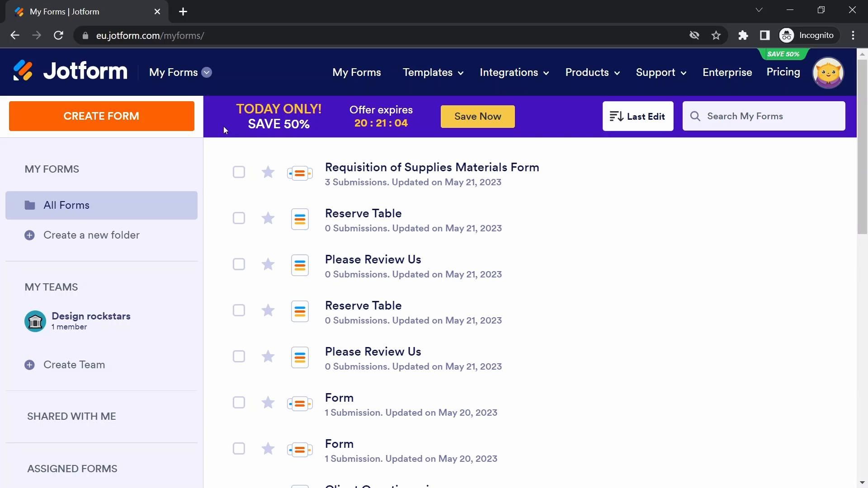Click the Search My Forms field
The image size is (868, 488).
click(x=769, y=116)
